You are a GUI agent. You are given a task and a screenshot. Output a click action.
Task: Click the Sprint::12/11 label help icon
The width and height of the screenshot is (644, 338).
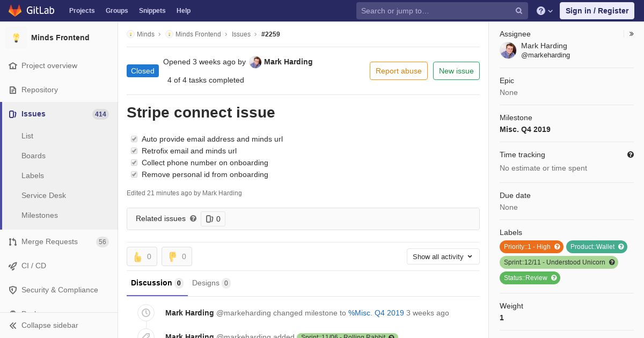(x=612, y=262)
